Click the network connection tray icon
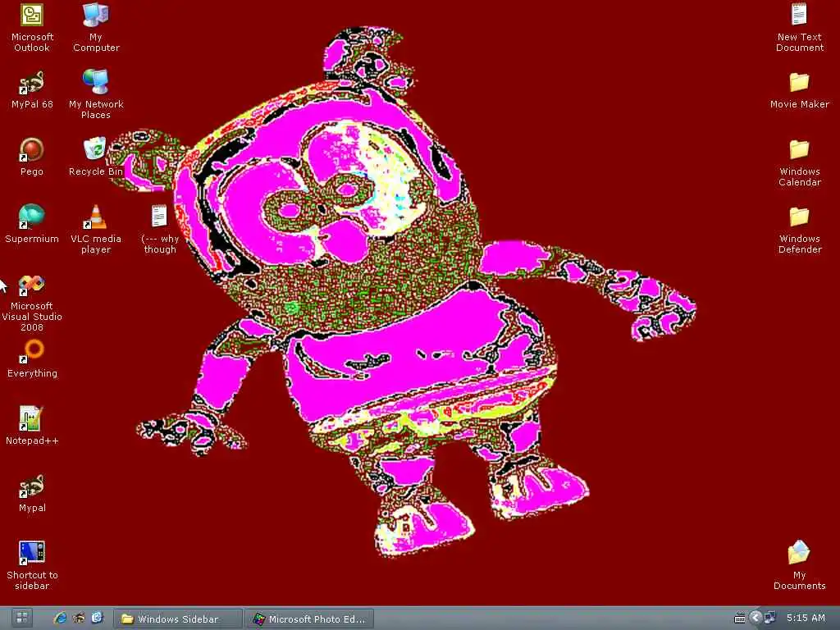840x630 pixels. pyautogui.click(x=769, y=618)
